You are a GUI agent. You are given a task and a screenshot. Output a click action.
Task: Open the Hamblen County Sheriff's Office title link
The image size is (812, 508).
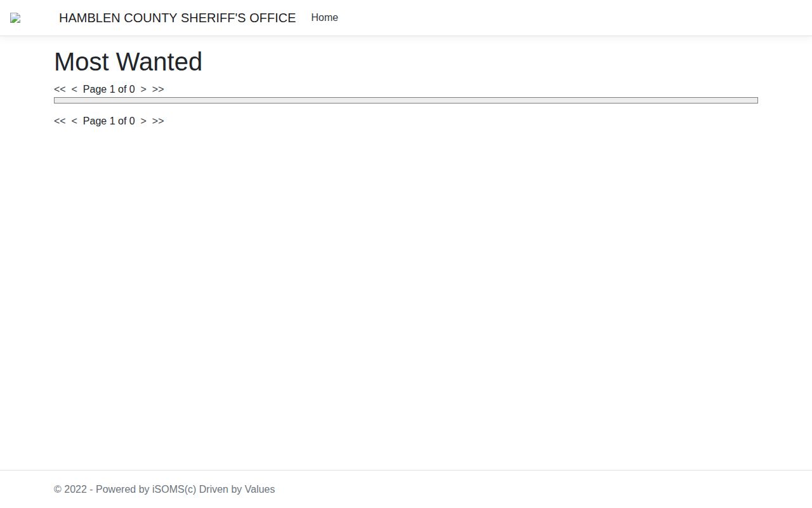pos(177,18)
